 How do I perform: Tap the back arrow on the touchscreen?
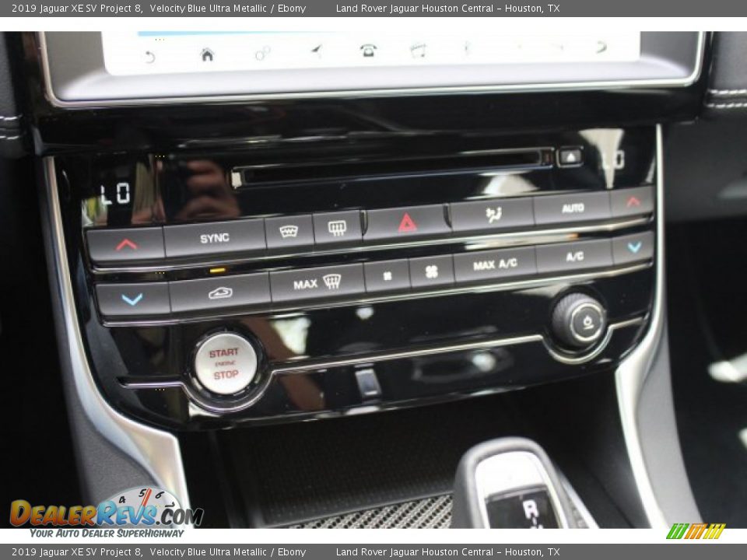(x=149, y=57)
